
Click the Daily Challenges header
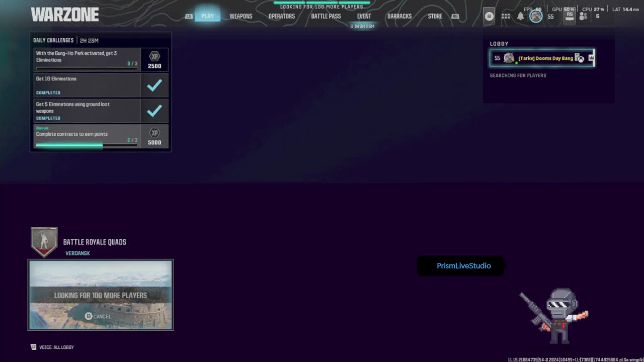[53, 40]
